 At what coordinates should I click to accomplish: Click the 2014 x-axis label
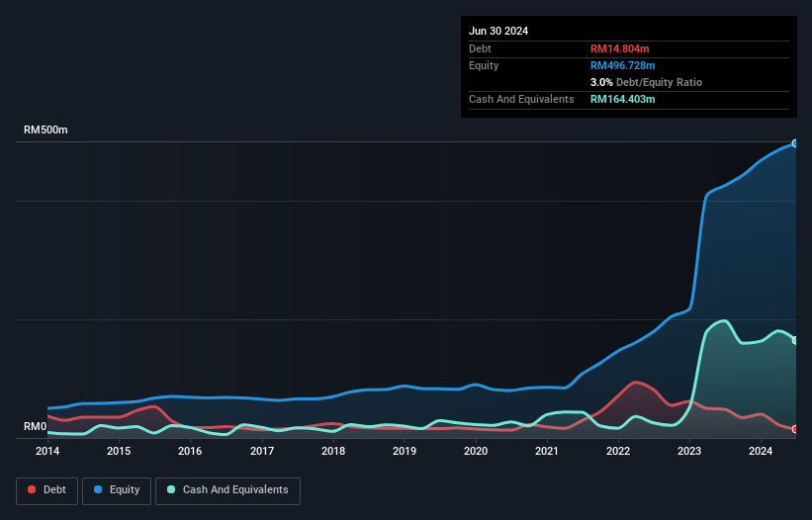click(47, 451)
